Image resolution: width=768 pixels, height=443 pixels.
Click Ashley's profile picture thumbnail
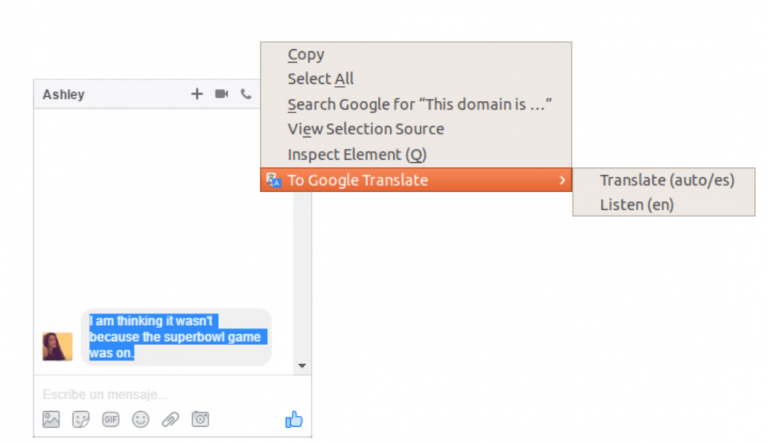pyautogui.click(x=57, y=346)
